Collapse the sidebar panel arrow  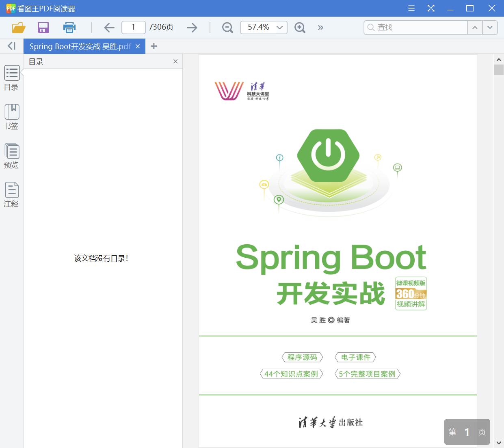point(12,46)
